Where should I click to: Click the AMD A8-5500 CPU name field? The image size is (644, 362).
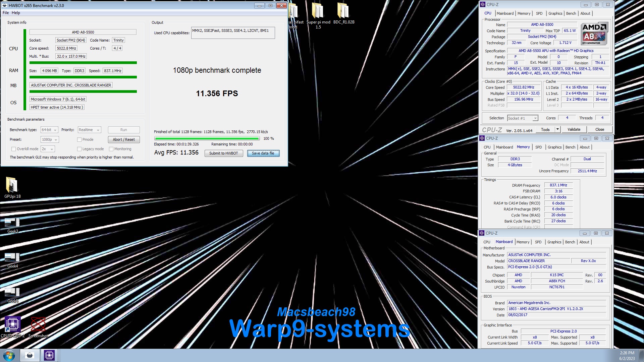click(83, 32)
